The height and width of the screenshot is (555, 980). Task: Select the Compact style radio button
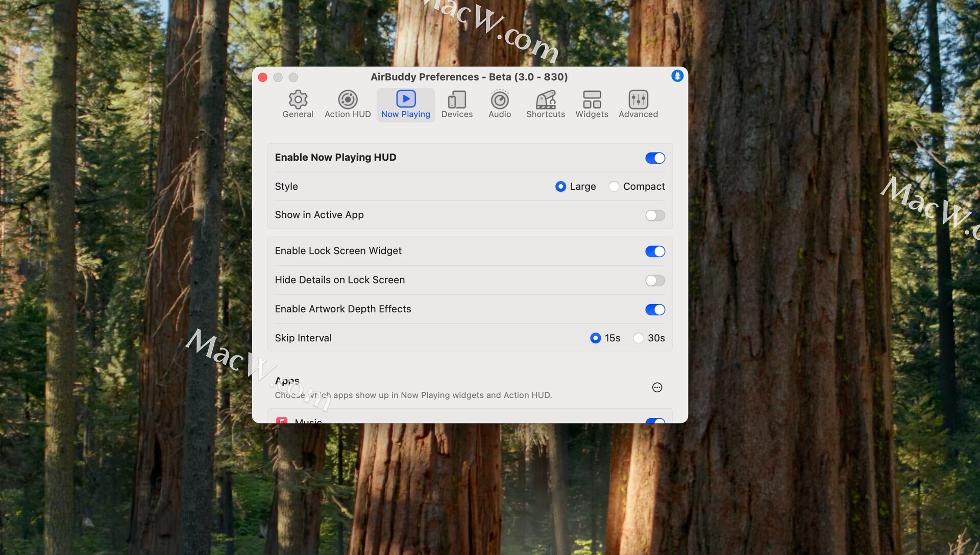click(614, 187)
